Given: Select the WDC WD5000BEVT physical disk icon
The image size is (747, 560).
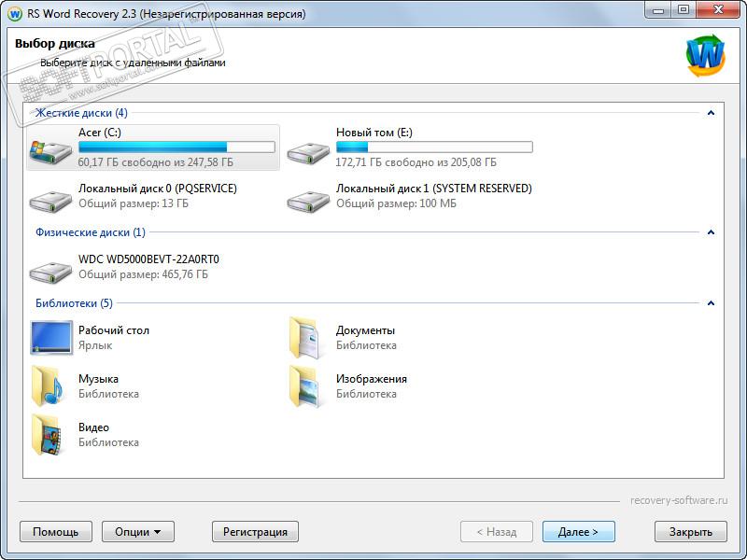Looking at the screenshot, I should coord(50,272).
